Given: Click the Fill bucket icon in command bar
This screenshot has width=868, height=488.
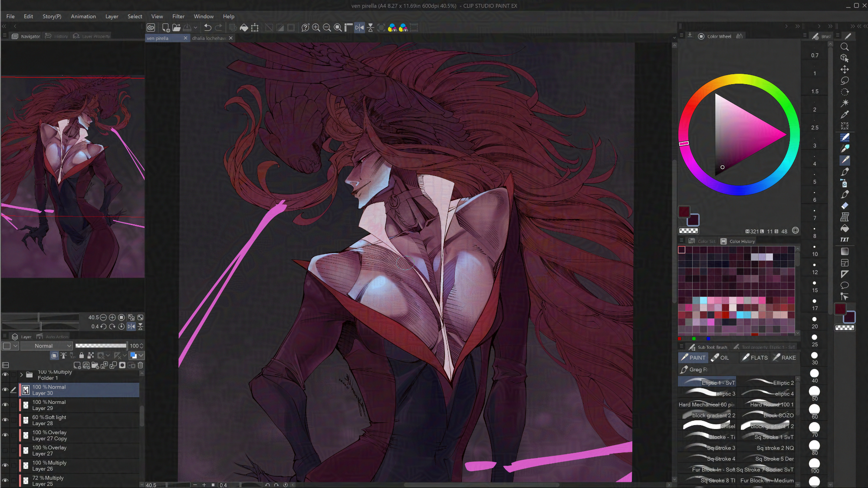Looking at the screenshot, I should pos(244,28).
